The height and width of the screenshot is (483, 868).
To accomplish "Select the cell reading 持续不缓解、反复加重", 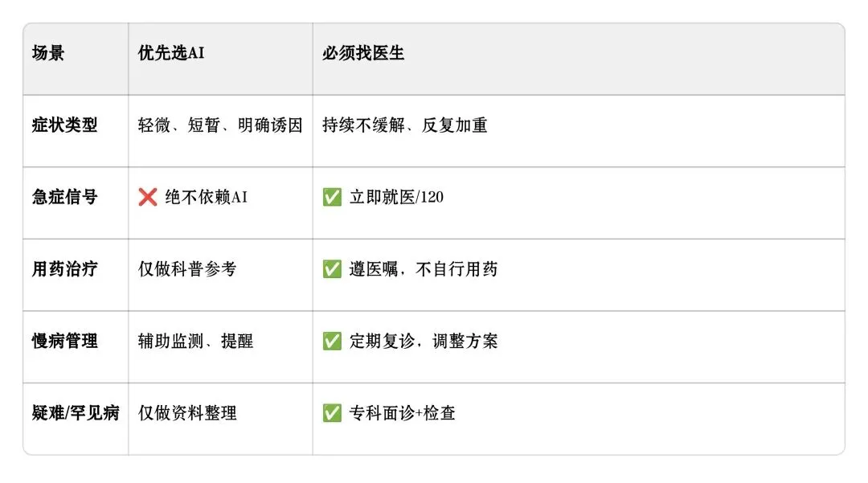I will pyautogui.click(x=405, y=125).
